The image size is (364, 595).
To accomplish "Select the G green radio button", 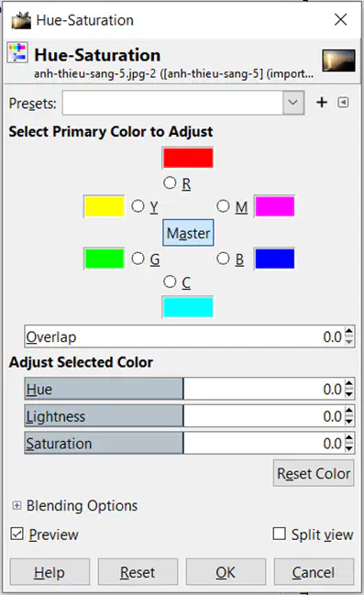I will (x=138, y=259).
